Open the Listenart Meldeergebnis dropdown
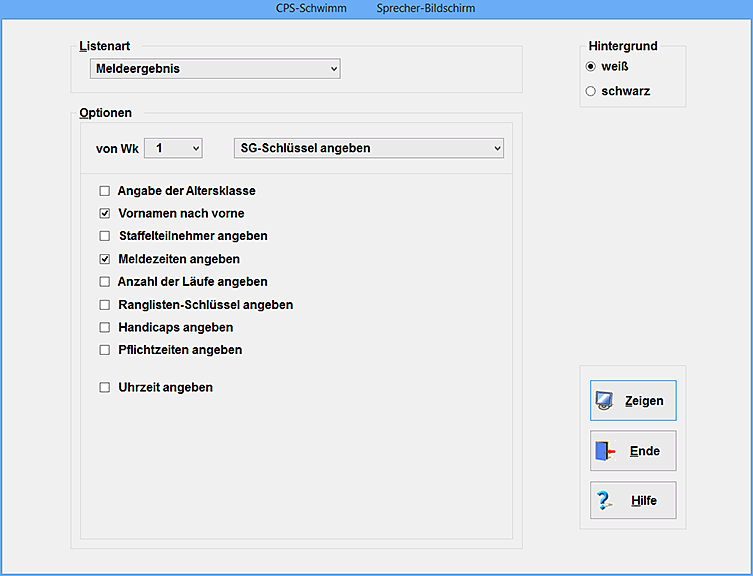Viewport: 753px width, 576px height. click(x=214, y=69)
